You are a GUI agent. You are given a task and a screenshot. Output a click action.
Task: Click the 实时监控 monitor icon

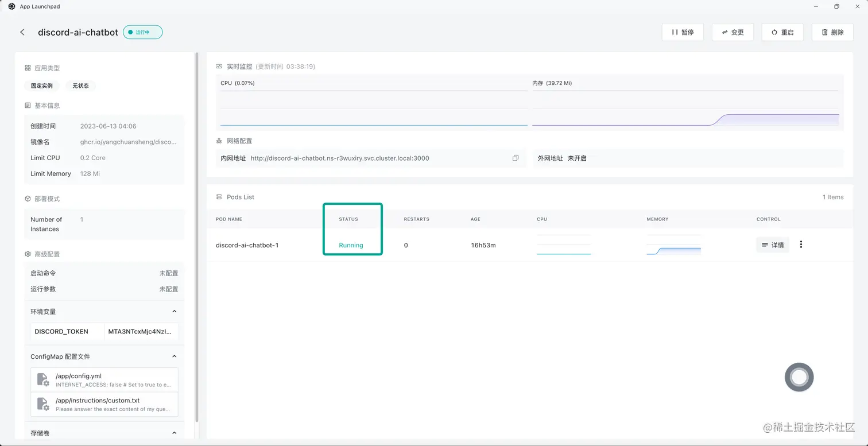click(219, 66)
